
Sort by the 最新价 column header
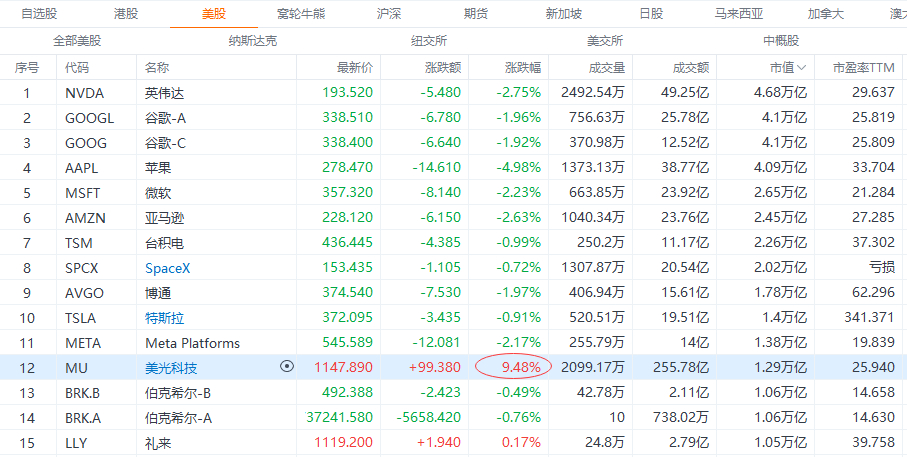click(x=355, y=68)
